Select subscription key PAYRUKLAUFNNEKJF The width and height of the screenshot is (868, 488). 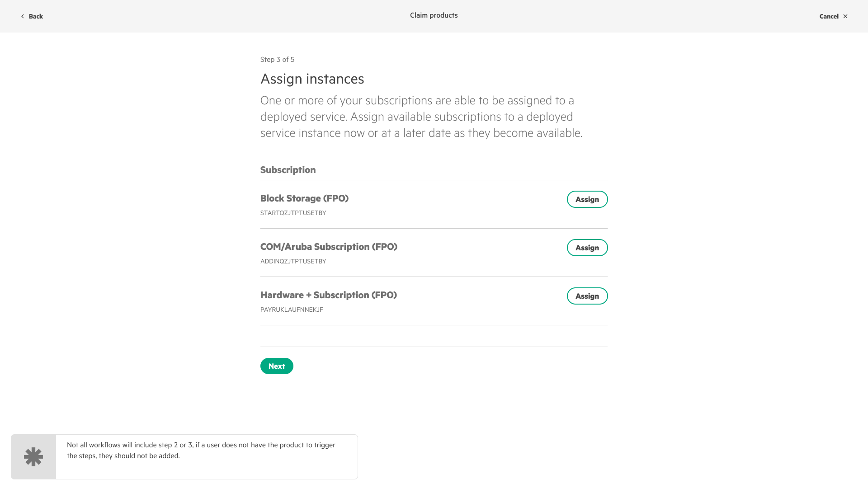tap(292, 310)
